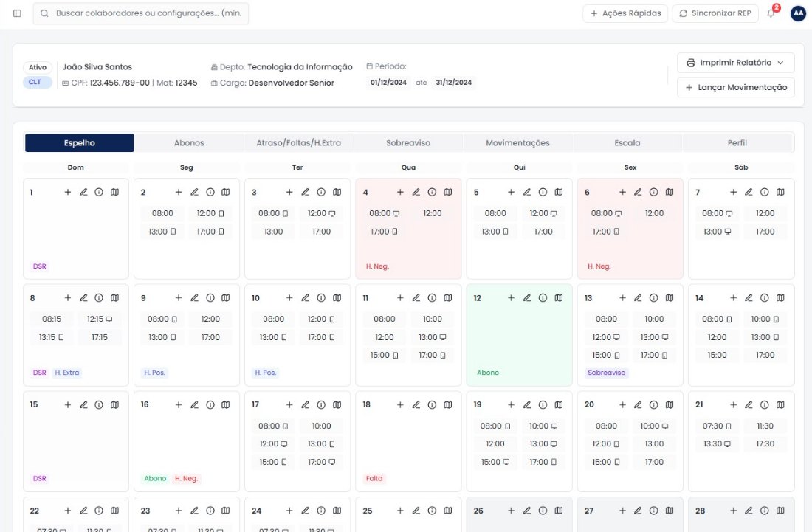Image resolution: width=812 pixels, height=532 pixels.
Task: Open the map icon on day 4
Action: [x=448, y=192]
